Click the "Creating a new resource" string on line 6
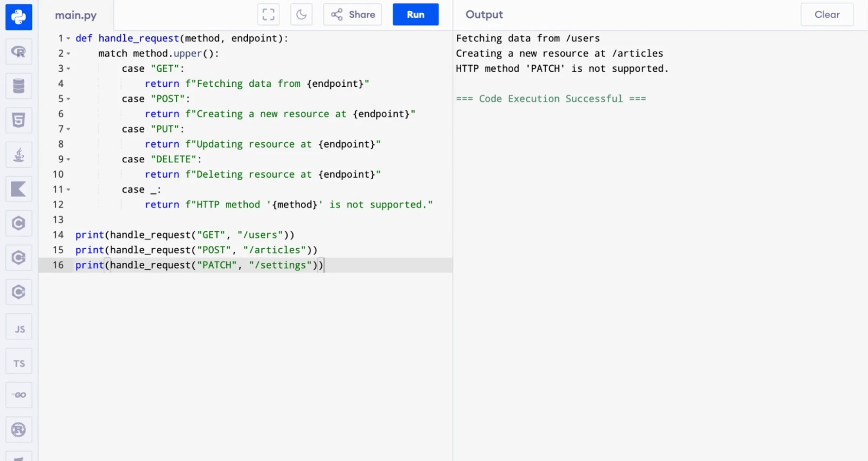The image size is (868, 461). click(x=263, y=114)
